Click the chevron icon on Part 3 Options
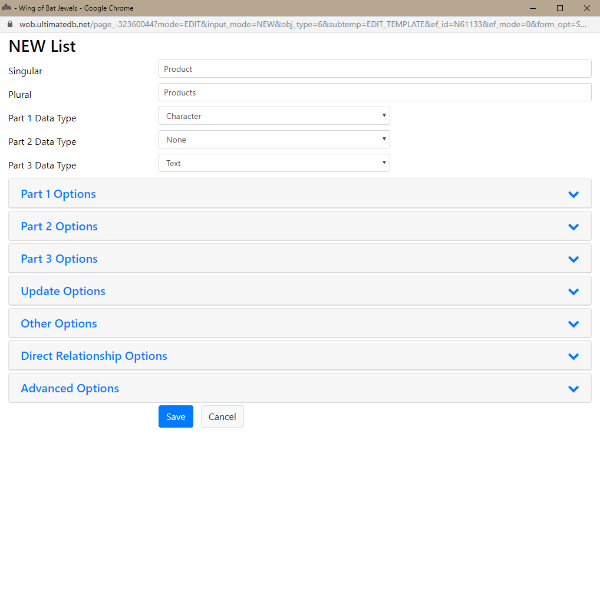This screenshot has width=600, height=602. tap(574, 259)
